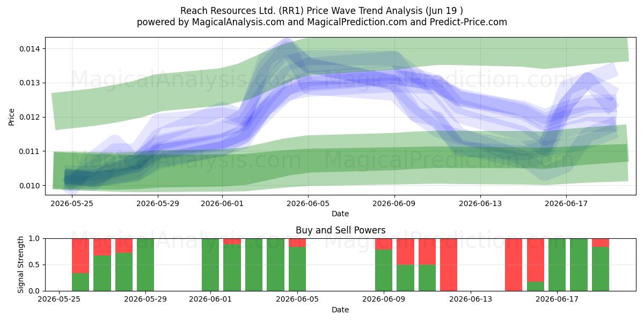Click the 0.5 signal strength tick label
The width and height of the screenshot is (644, 322).
point(34,265)
